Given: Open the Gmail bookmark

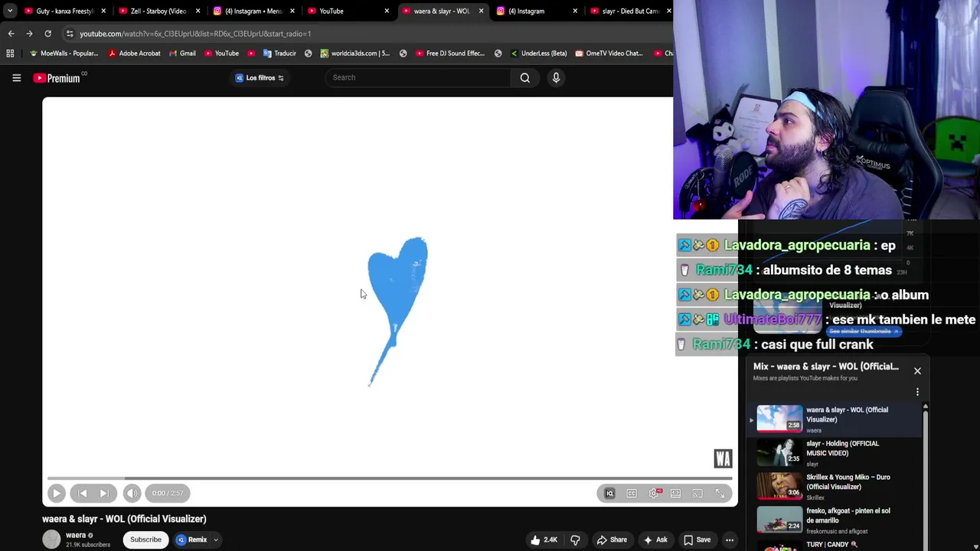Looking at the screenshot, I should point(181,54).
